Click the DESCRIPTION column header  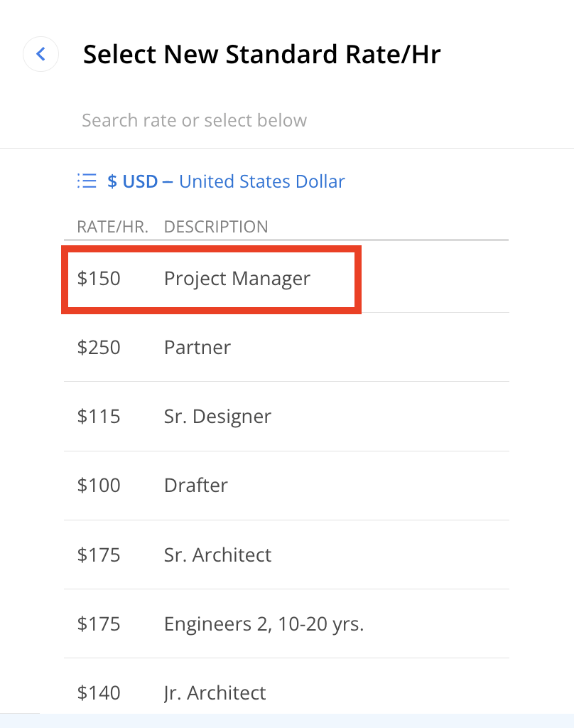(x=216, y=227)
